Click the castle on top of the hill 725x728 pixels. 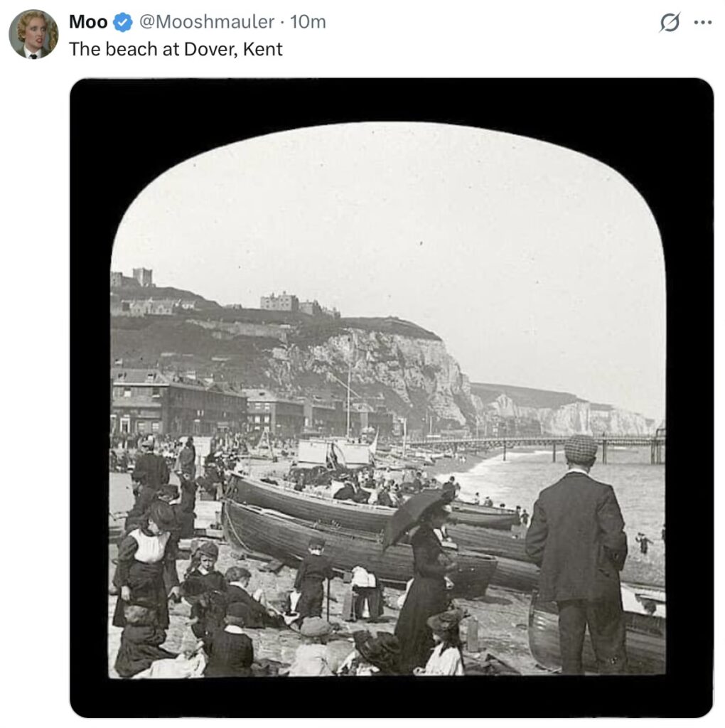point(290,302)
